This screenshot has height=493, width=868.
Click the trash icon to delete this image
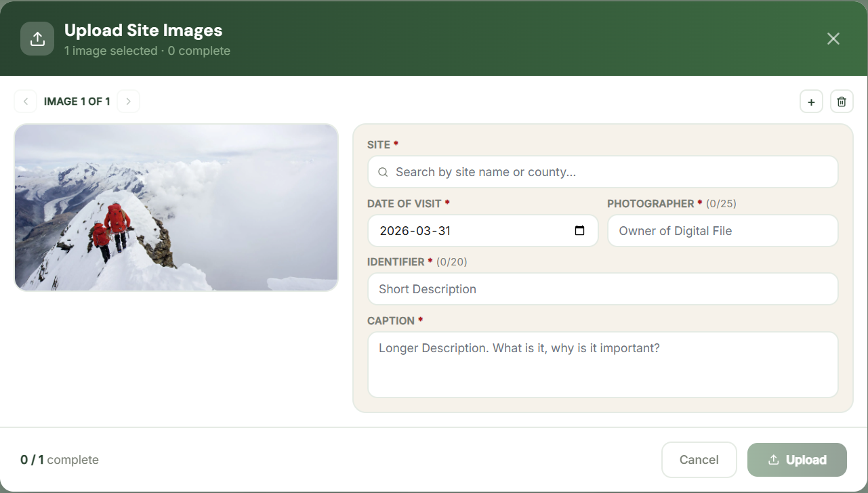coord(842,101)
